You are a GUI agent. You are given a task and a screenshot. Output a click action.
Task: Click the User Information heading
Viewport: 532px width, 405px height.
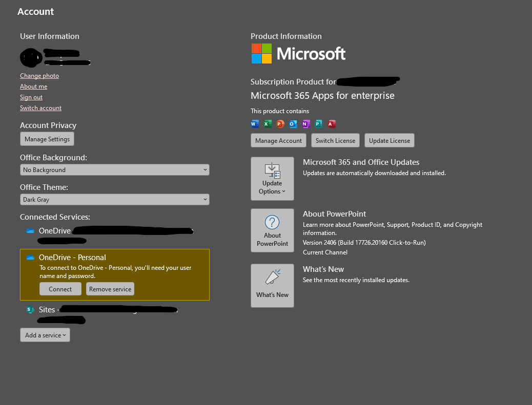pos(50,36)
